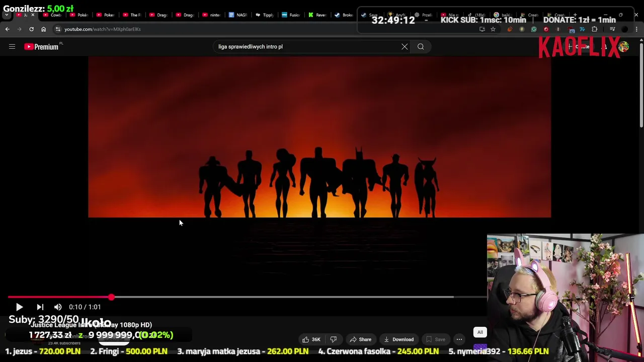Screen dimensions: 644x362
Task: Mute the video volume speaker icon
Action: (58, 307)
